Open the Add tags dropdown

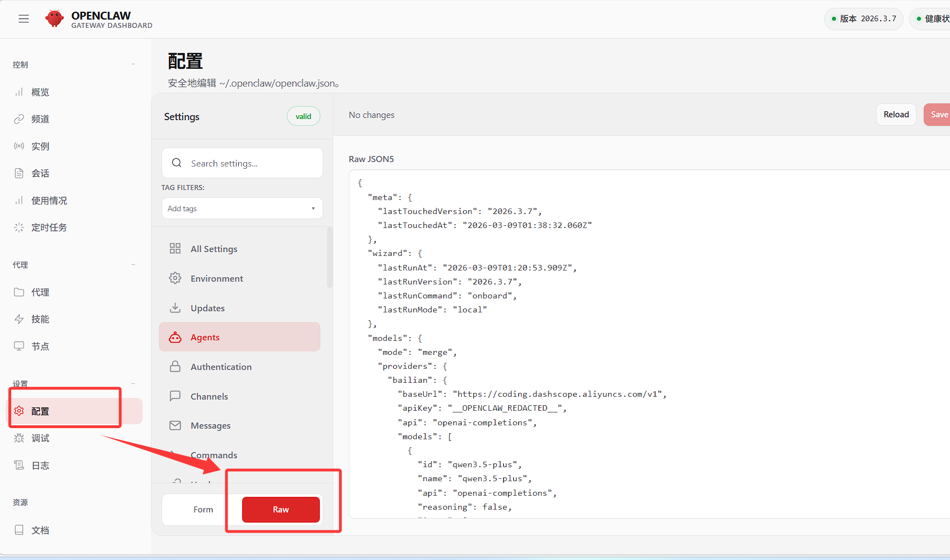(x=242, y=208)
